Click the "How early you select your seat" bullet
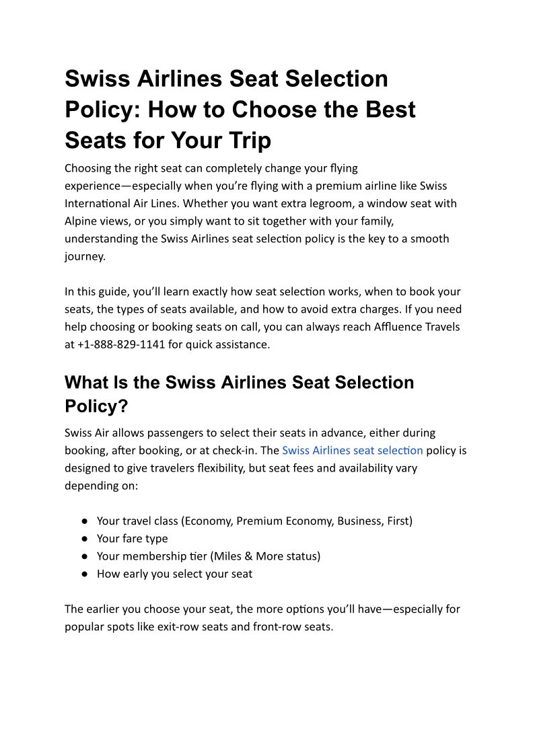This screenshot has width=535, height=756. (174, 574)
